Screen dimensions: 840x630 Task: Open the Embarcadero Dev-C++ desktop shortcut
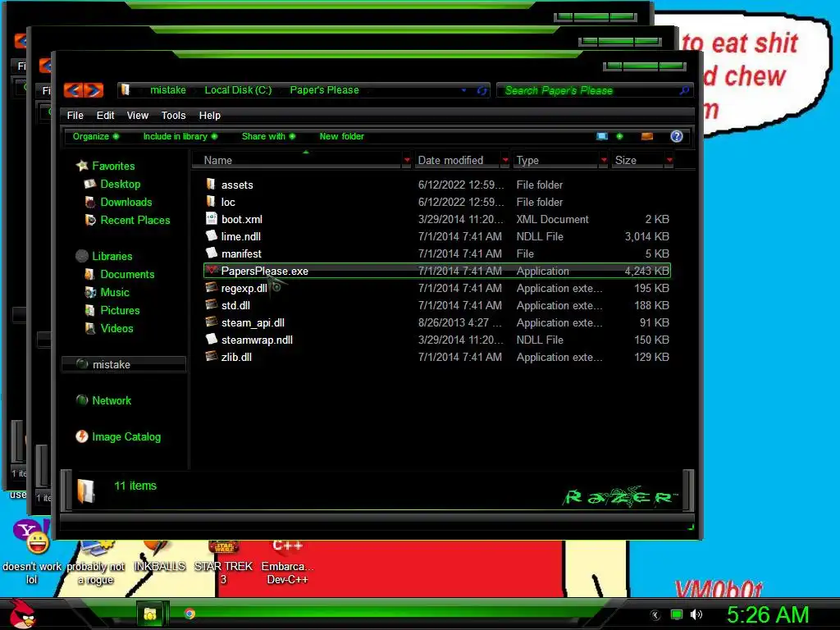(x=287, y=564)
